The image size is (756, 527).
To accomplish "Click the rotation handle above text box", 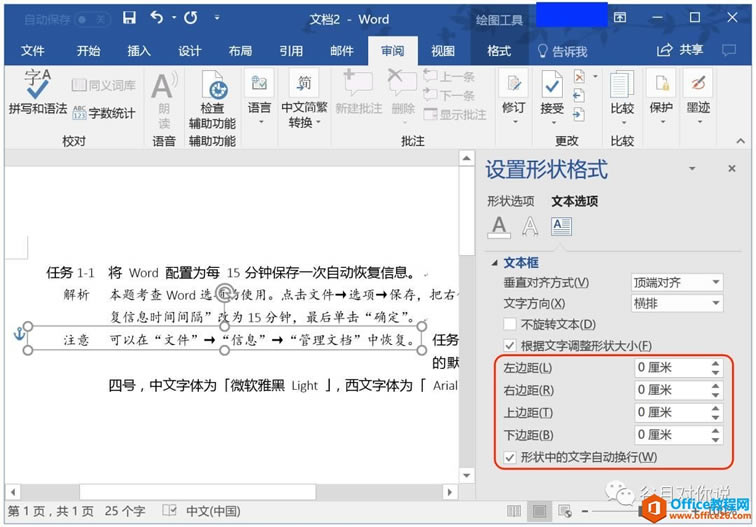I will [224, 292].
